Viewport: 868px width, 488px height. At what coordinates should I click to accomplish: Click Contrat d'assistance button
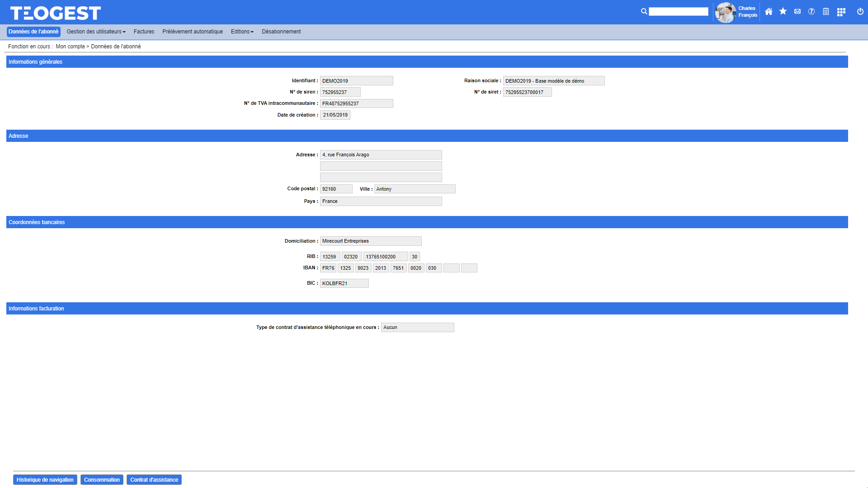point(154,480)
